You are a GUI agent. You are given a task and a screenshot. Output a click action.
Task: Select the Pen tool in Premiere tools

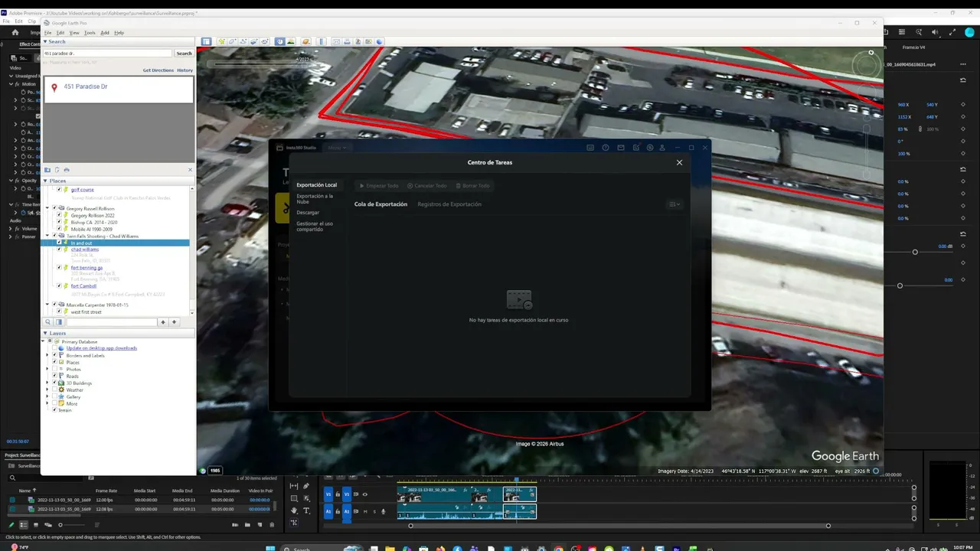point(305,486)
